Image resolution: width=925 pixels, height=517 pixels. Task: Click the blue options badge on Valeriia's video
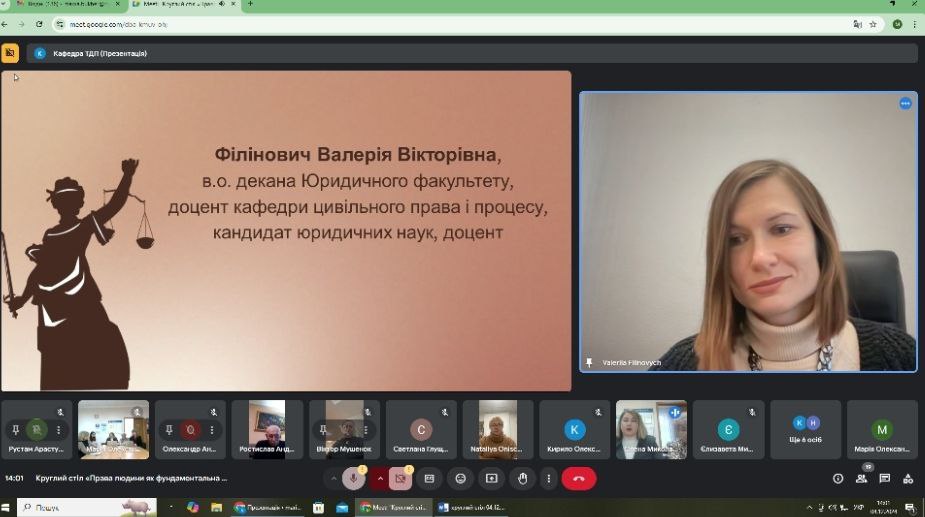[905, 103]
